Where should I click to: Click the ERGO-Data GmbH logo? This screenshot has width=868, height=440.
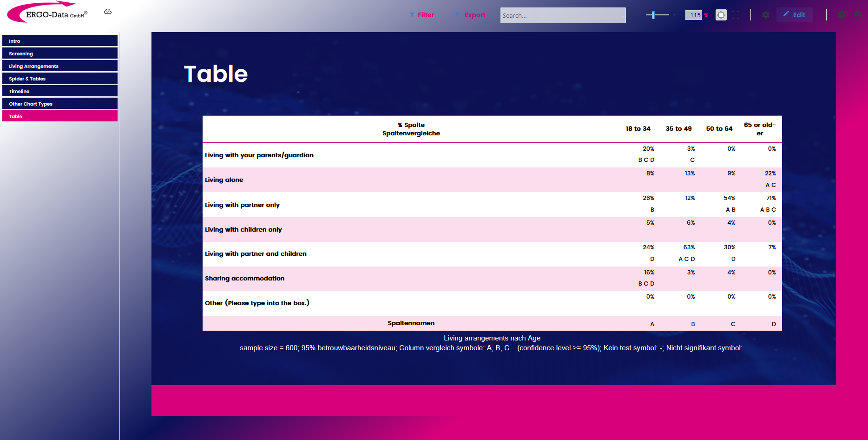47,13
